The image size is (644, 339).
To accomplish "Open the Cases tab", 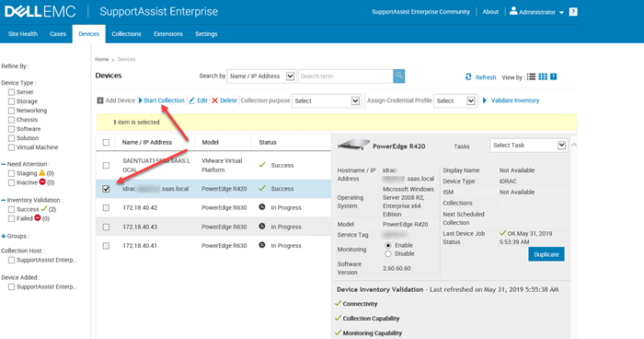I will [x=58, y=34].
